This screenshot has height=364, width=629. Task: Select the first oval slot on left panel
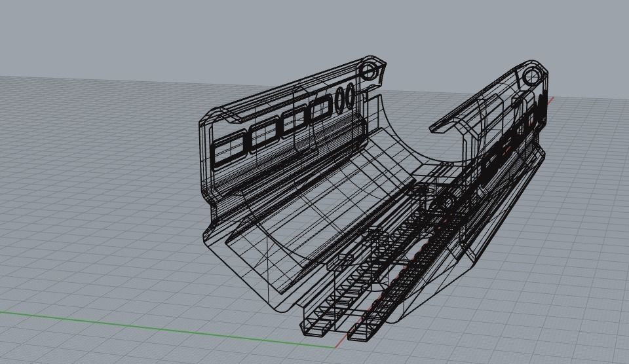pyautogui.click(x=341, y=99)
